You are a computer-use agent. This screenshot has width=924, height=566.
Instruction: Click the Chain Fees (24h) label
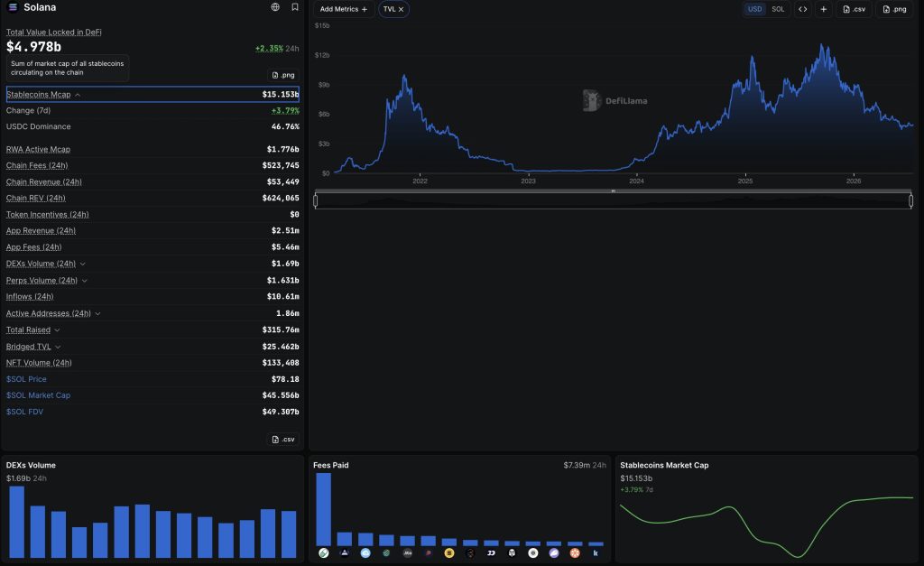click(37, 165)
